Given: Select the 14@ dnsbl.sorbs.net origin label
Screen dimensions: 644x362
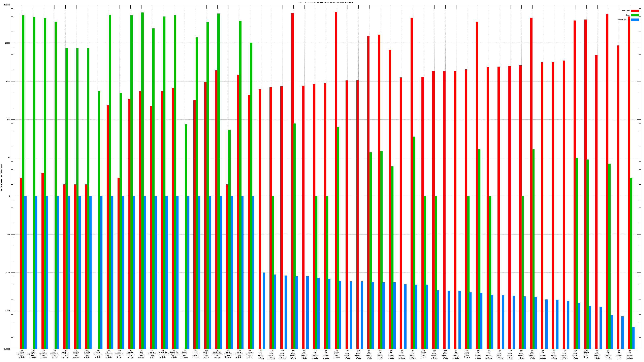Looking at the screenshot, I should pos(195,354).
